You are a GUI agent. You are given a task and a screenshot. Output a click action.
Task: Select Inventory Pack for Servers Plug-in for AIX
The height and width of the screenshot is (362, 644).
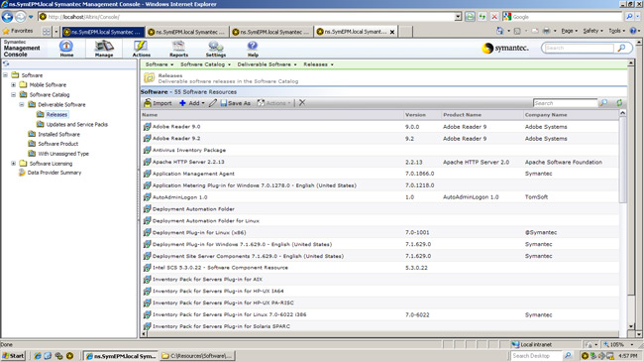click(207, 280)
